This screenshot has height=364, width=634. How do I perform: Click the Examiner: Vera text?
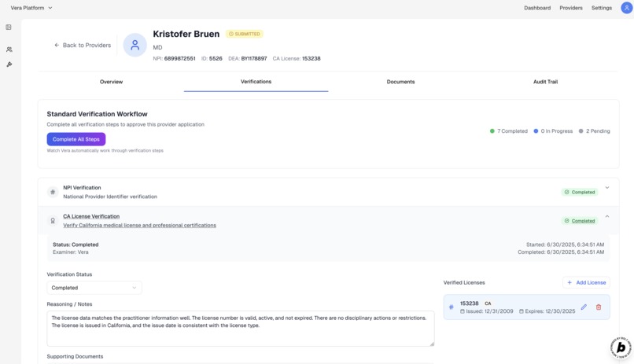point(70,252)
